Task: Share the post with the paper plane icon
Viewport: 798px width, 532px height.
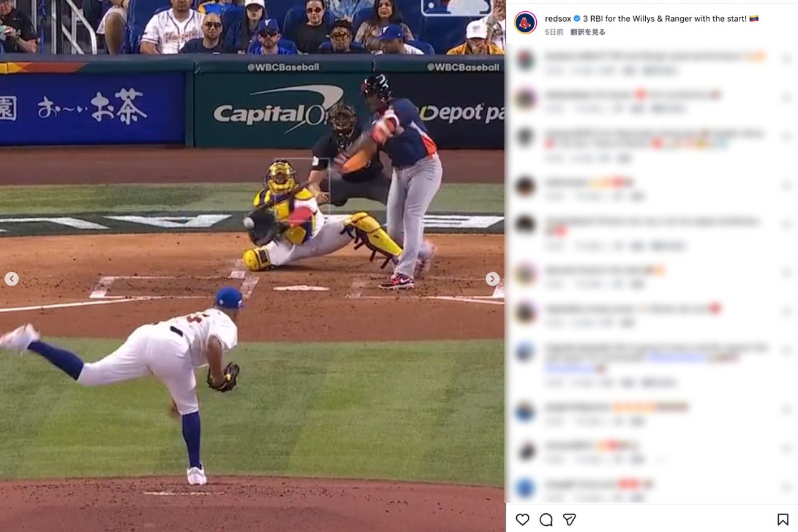Action: 569,520
